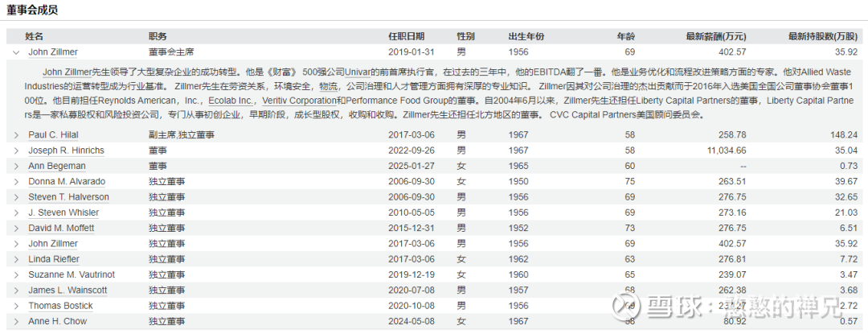Select the 2025-01-27 appointment date
868x334 pixels.
(410, 166)
